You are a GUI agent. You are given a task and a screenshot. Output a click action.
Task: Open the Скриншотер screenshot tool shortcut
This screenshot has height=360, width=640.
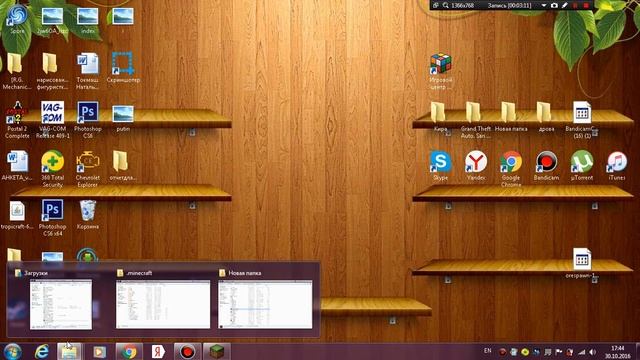pos(123,64)
